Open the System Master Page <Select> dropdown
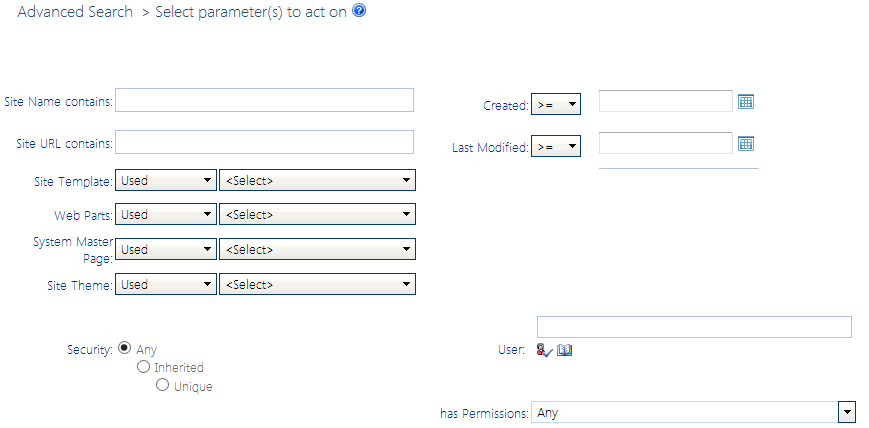 (317, 249)
